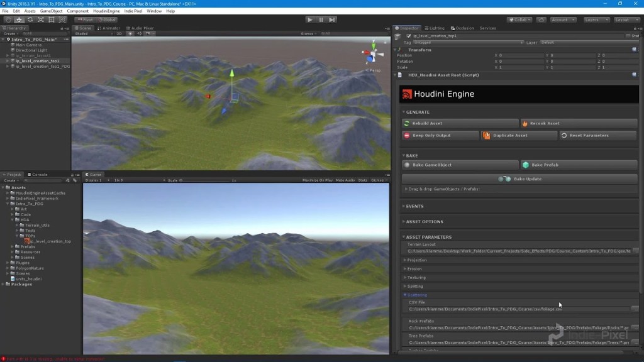Expand the Texturing parameters folder
Screen dimensions: 644x362
click(x=405, y=277)
